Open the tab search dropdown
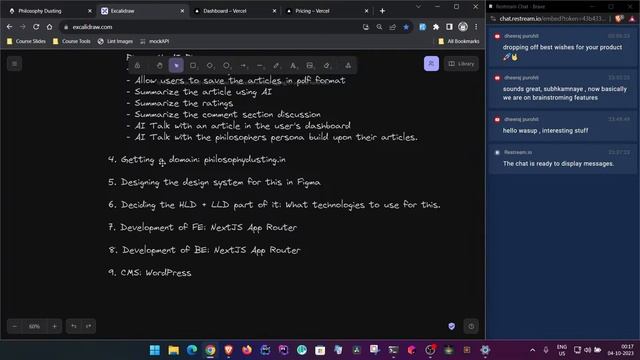 [x=418, y=7]
